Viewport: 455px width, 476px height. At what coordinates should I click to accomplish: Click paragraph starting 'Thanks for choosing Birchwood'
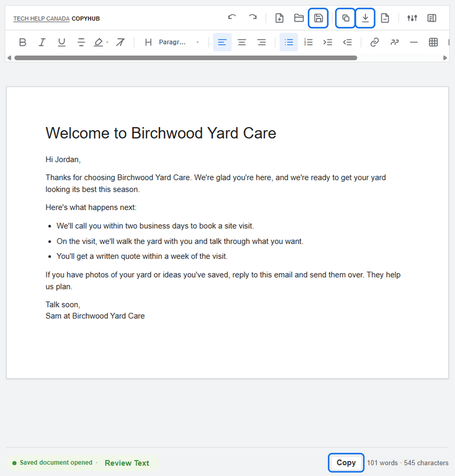pos(216,183)
